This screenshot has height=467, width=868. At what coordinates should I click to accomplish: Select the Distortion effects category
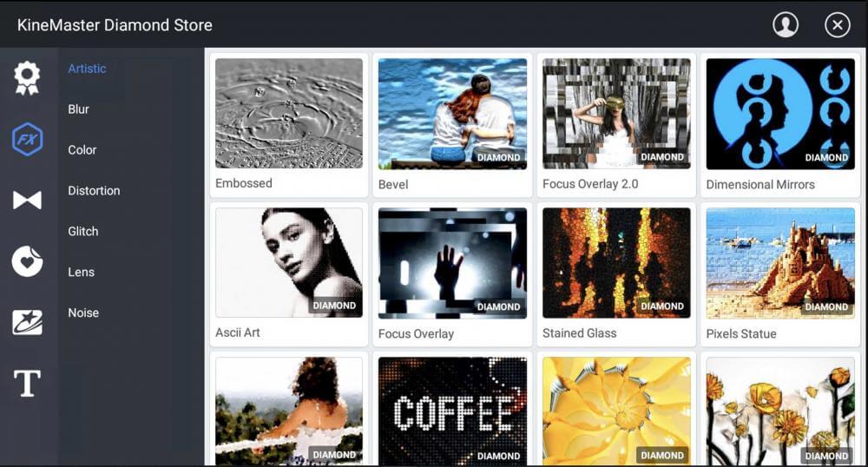tap(94, 190)
